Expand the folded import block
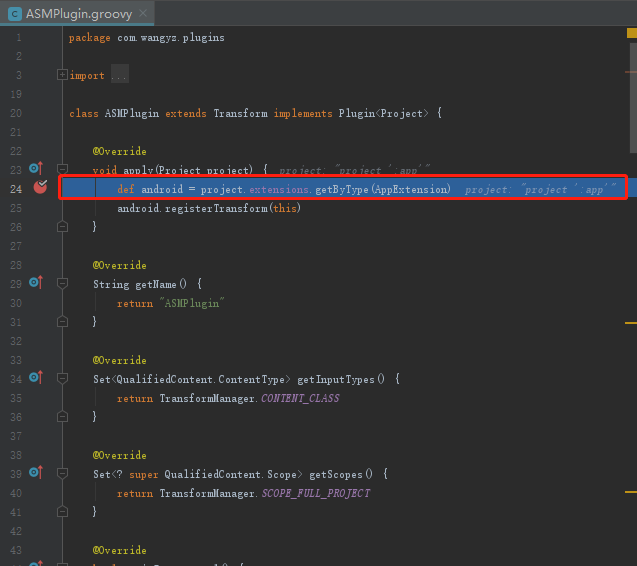637x566 pixels. pos(62,75)
